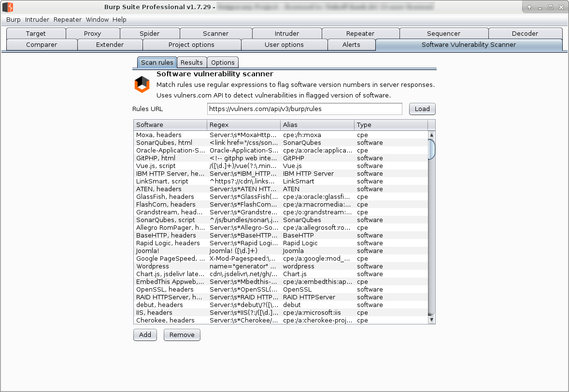Viewport: 569px width, 392px height.
Task: Open the Project options tab
Action: (x=192, y=44)
